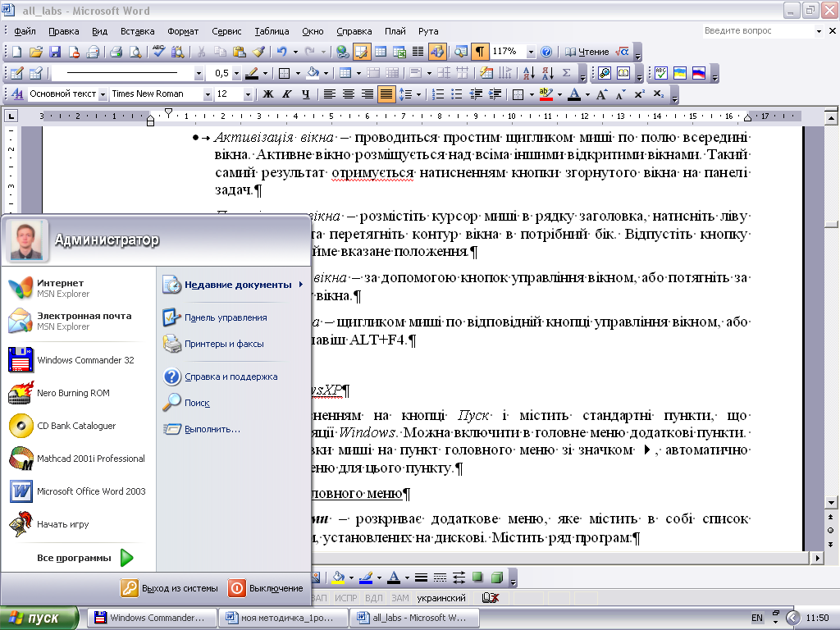Undo the last action

(282, 52)
